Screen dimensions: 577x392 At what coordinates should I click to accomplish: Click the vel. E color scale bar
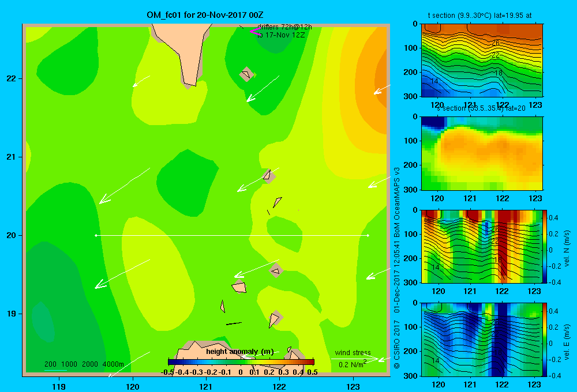pos(545,340)
